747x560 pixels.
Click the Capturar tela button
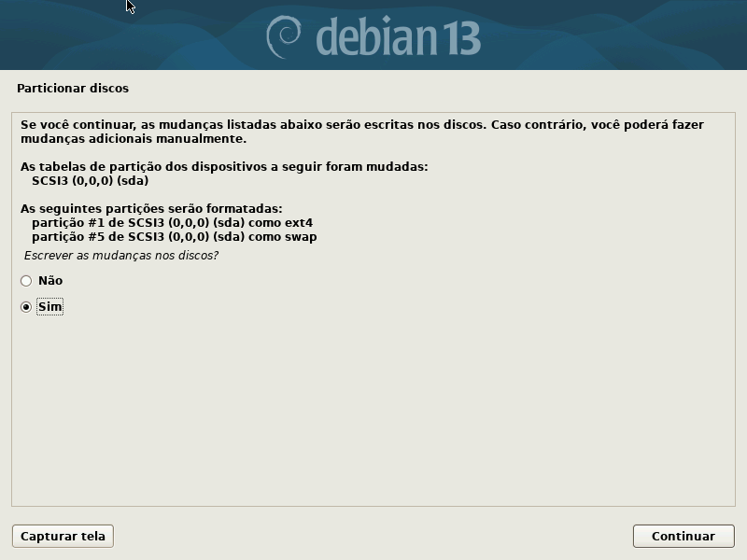[x=63, y=536]
